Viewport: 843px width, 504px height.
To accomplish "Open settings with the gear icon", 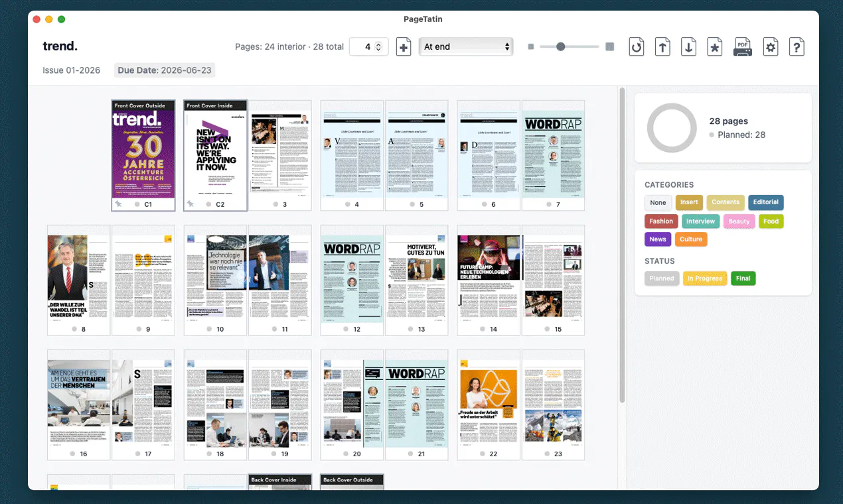I will click(771, 47).
